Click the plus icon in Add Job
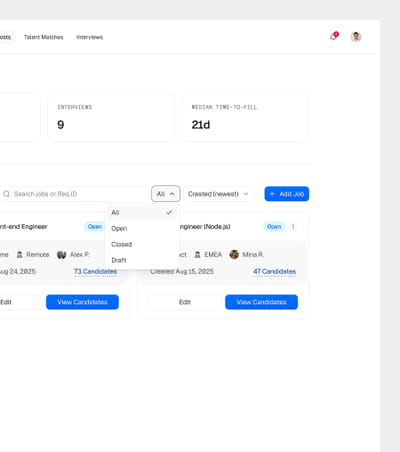Viewport: 400px width, 452px height. point(272,194)
